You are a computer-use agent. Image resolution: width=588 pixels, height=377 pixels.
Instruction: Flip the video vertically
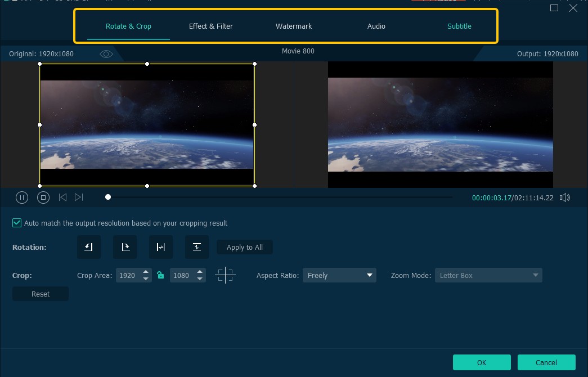coord(196,247)
